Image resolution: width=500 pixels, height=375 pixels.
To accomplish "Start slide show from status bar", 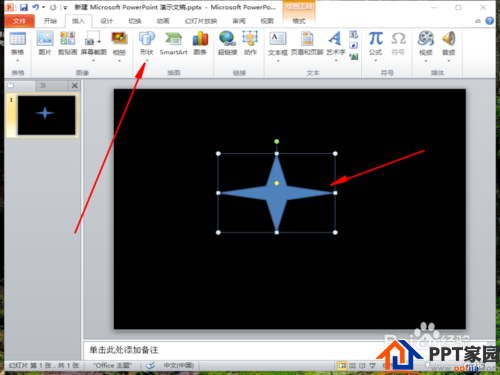I will (372, 366).
